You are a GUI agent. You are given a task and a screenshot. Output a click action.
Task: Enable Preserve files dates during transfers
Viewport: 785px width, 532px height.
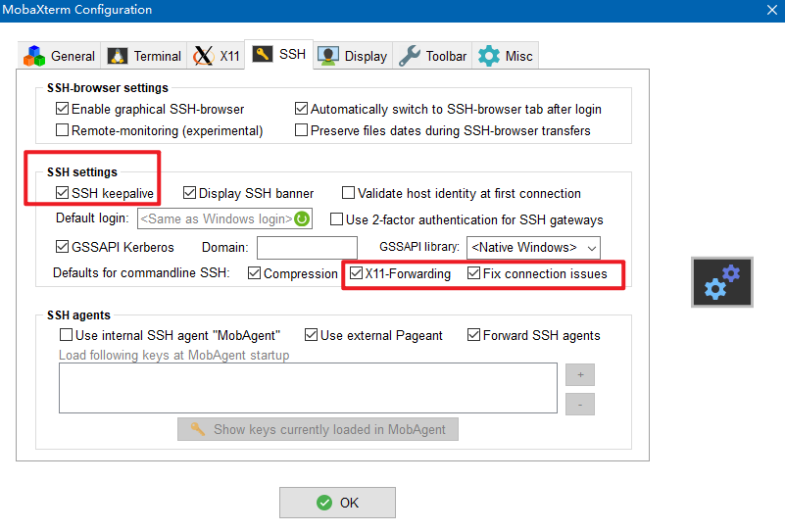[301, 130]
